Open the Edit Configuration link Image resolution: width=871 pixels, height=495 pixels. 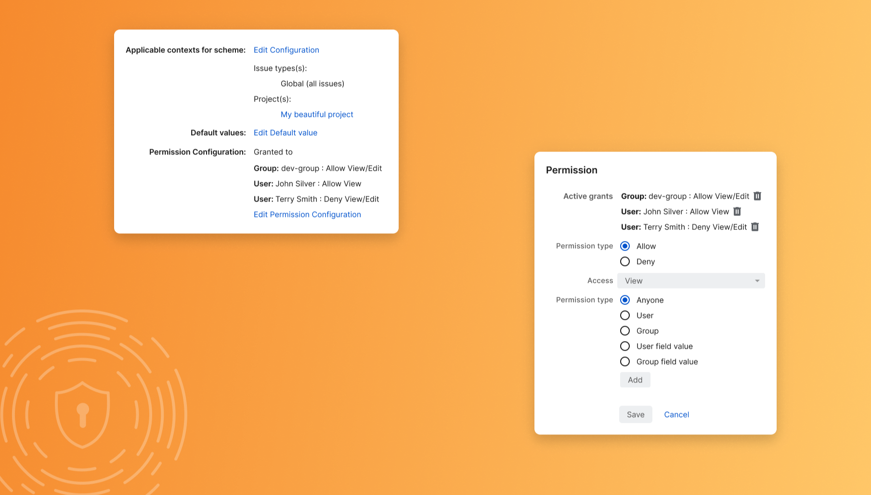(286, 50)
